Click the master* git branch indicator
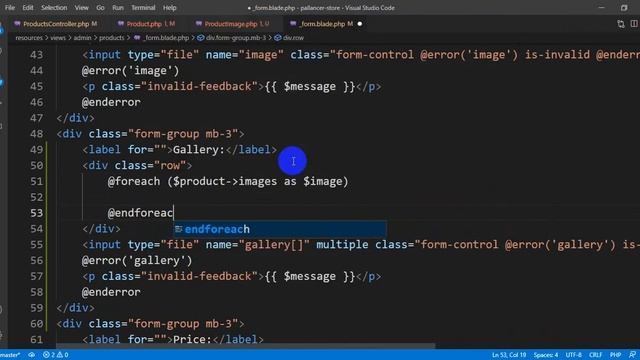The height and width of the screenshot is (360, 640). 10,355
